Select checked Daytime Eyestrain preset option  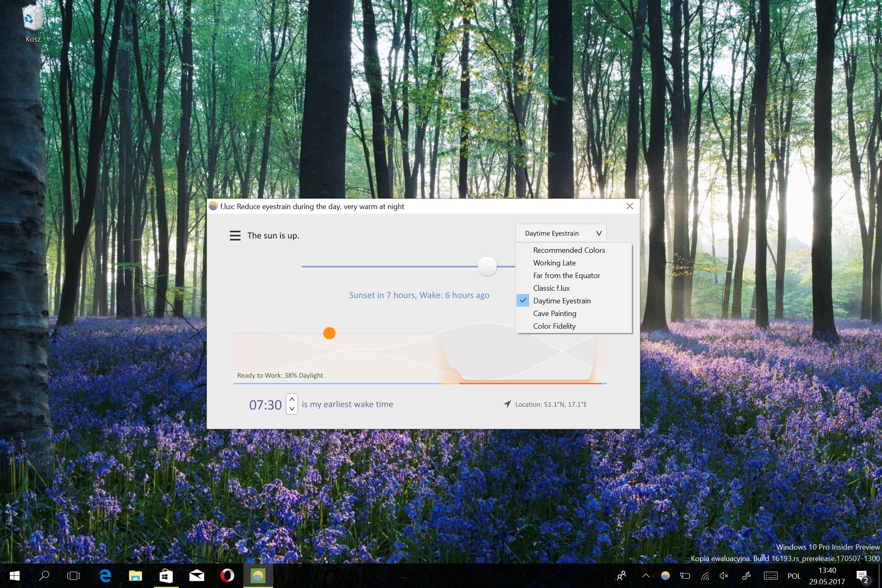coord(561,301)
